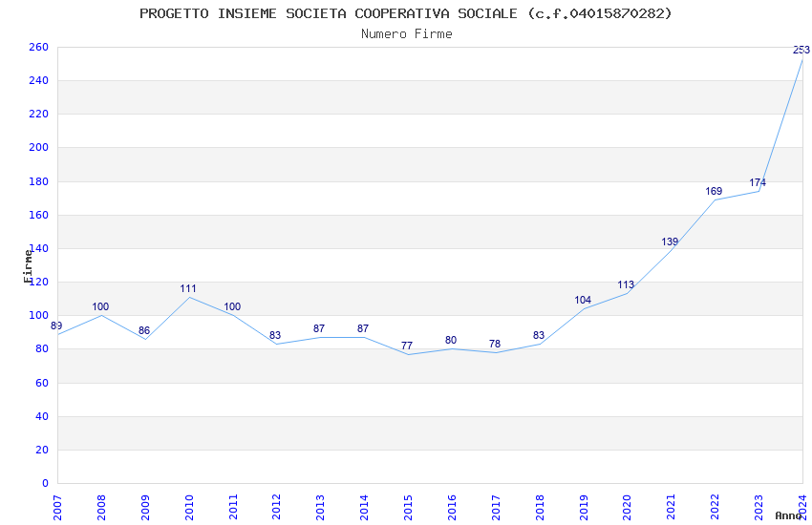
Task: Click the y-axis tick label 0
Action: (46, 484)
